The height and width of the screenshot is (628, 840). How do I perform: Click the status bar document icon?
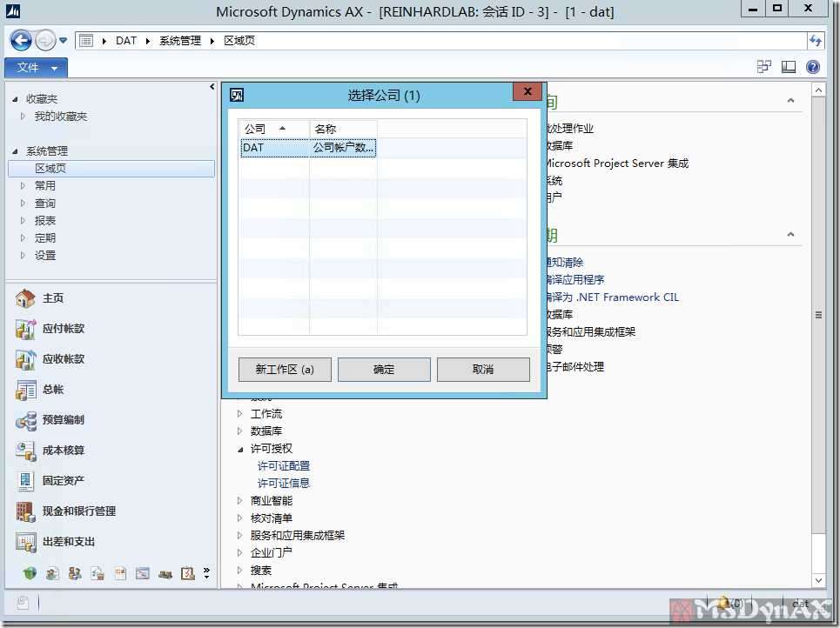tap(23, 602)
